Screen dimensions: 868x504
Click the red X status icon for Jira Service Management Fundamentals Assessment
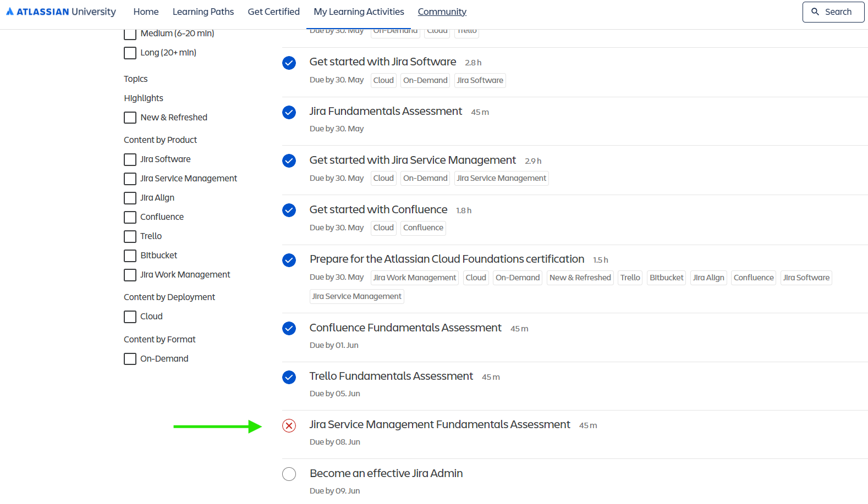(x=289, y=426)
